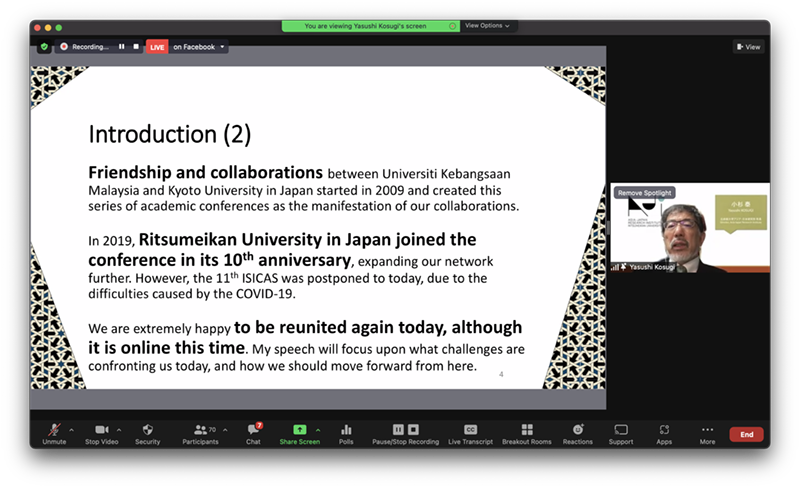The width and height of the screenshot is (800, 488).
Task: Click the red End meeting button
Action: tap(746, 434)
